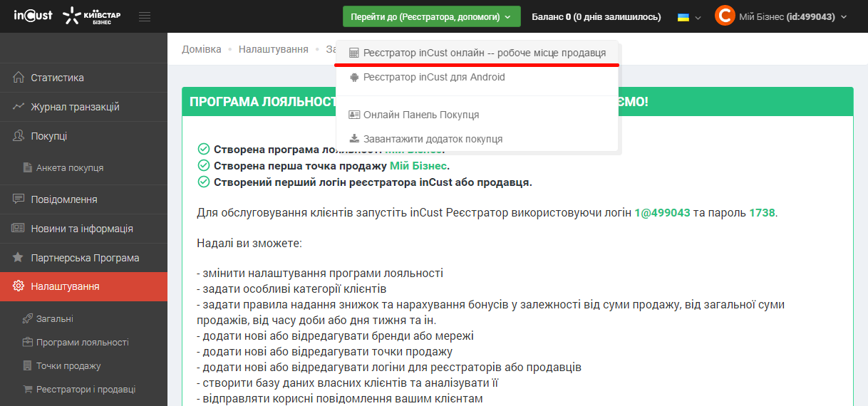Click the inCust logo
This screenshot has width=868, height=406.
(x=33, y=16)
